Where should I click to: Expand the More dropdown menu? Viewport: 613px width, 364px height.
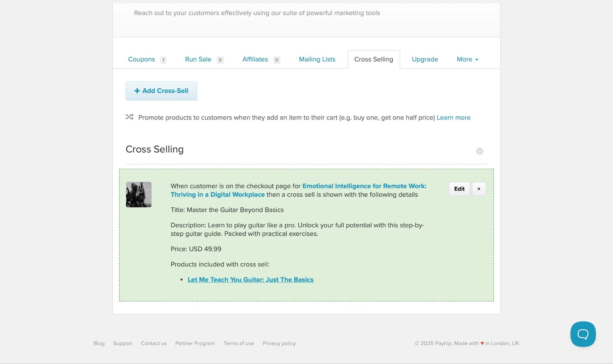click(x=467, y=59)
